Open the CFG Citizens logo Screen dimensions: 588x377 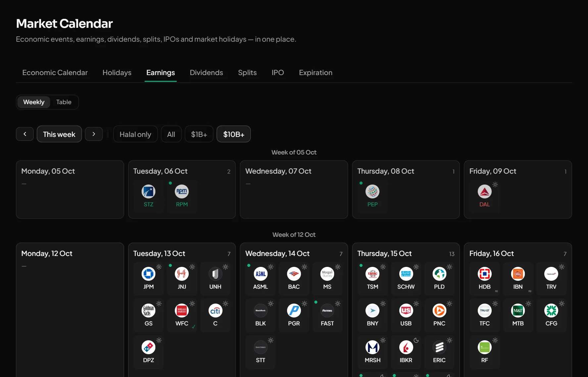(551, 311)
